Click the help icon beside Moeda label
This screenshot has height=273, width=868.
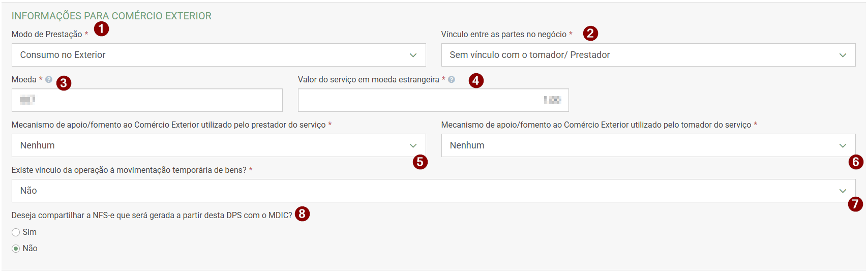coord(49,79)
